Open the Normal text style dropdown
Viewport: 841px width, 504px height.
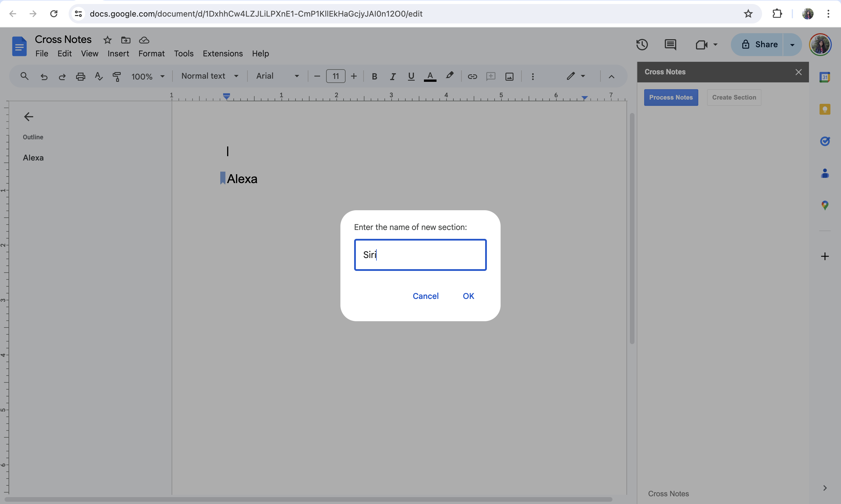coord(210,76)
